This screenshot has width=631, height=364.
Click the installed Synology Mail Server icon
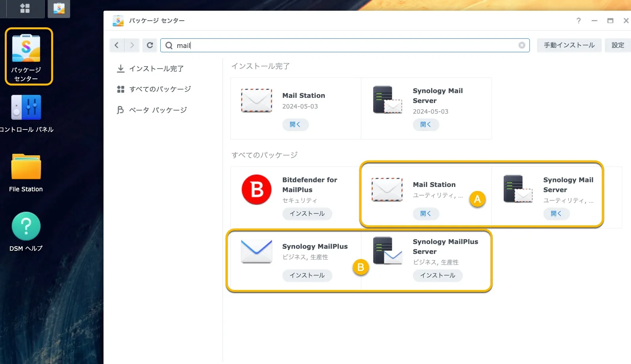point(387,99)
